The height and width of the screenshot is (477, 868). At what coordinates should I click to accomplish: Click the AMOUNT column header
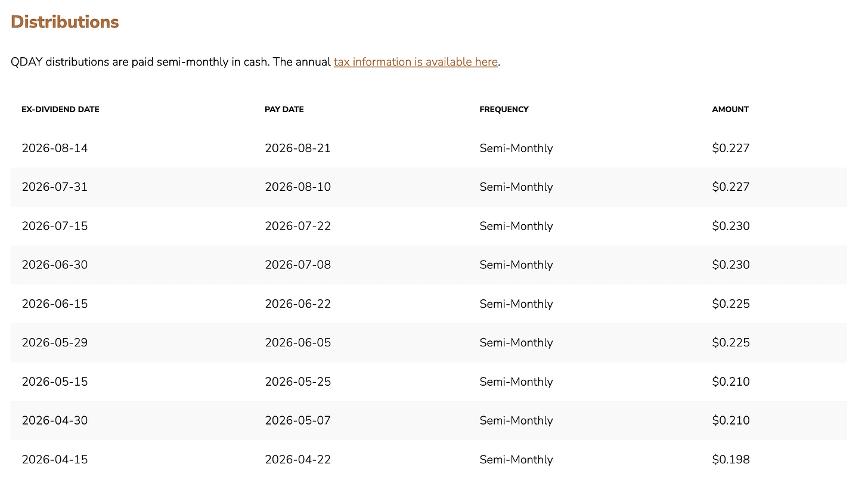coord(730,110)
